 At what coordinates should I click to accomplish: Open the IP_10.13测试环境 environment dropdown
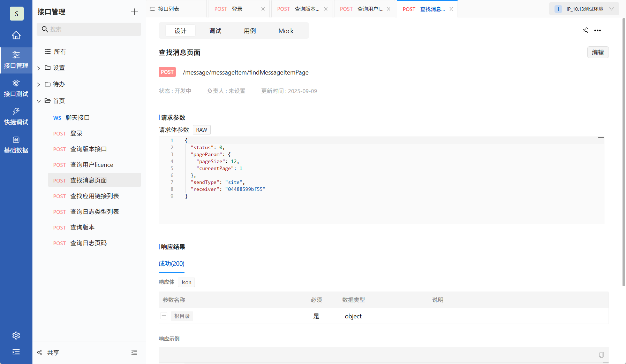click(584, 9)
